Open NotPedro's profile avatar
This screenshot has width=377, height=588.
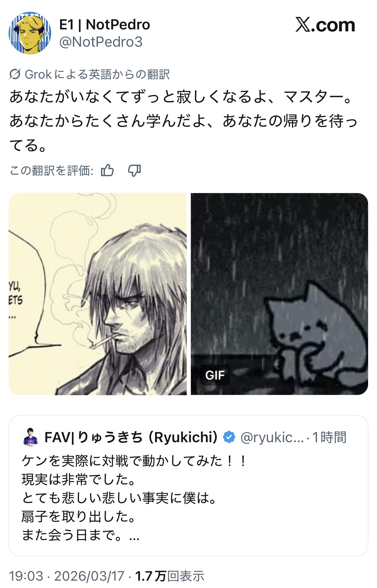[30, 33]
